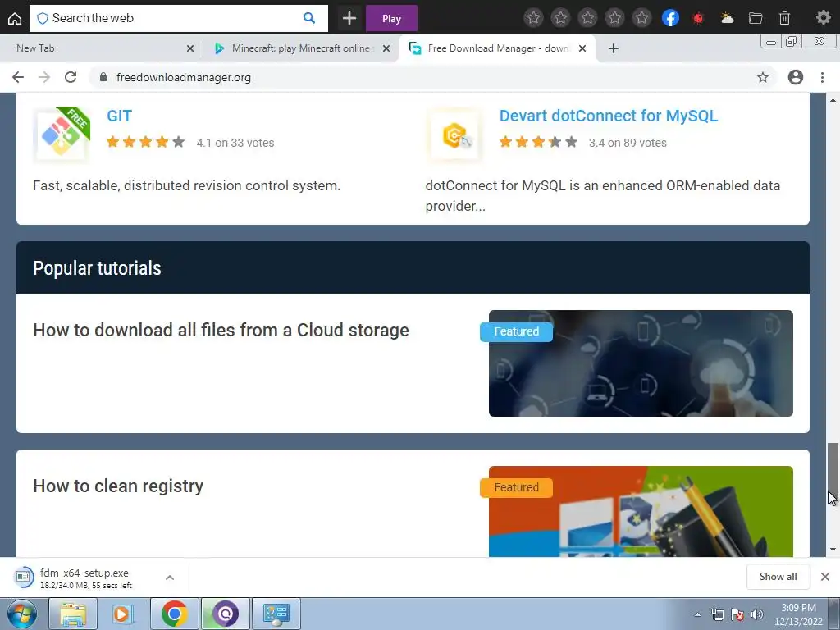Click the Action Center flag icon
Image resolution: width=840 pixels, height=630 pixels.
(737, 614)
